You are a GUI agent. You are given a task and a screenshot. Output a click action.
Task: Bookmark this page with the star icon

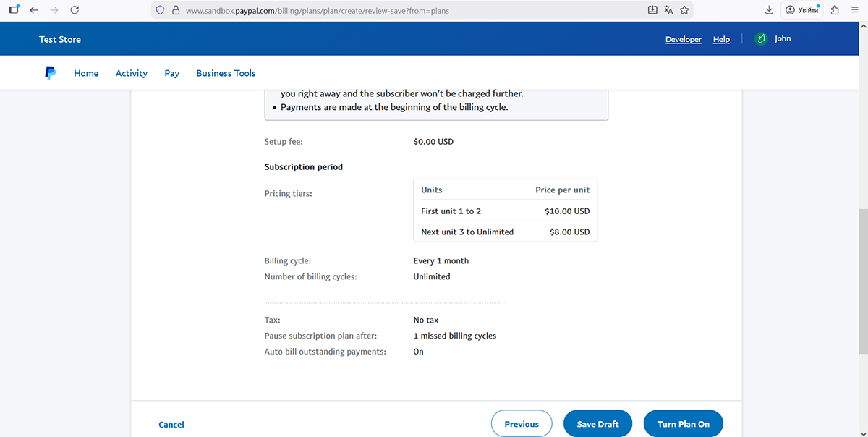[684, 10]
